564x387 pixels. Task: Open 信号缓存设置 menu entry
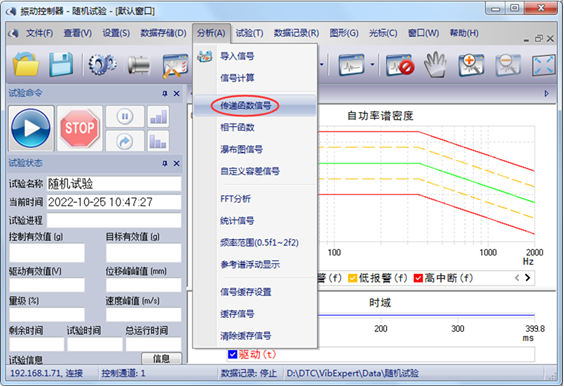point(255,292)
